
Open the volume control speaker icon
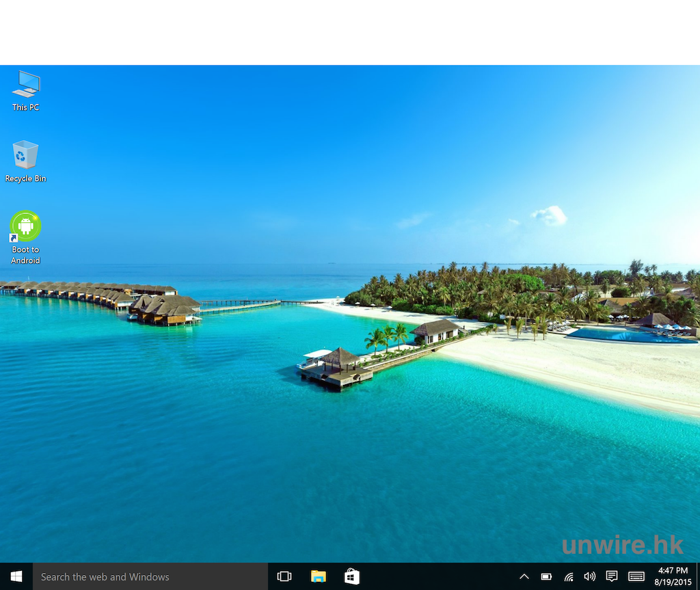click(589, 576)
